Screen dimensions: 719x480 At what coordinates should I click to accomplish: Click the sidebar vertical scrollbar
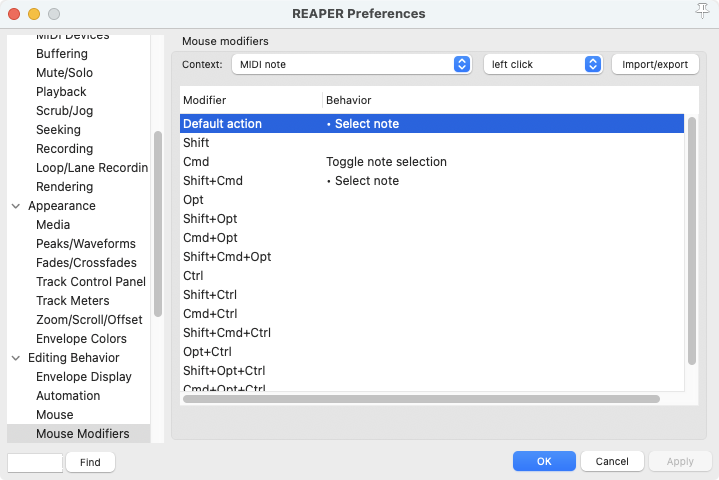pos(157,225)
